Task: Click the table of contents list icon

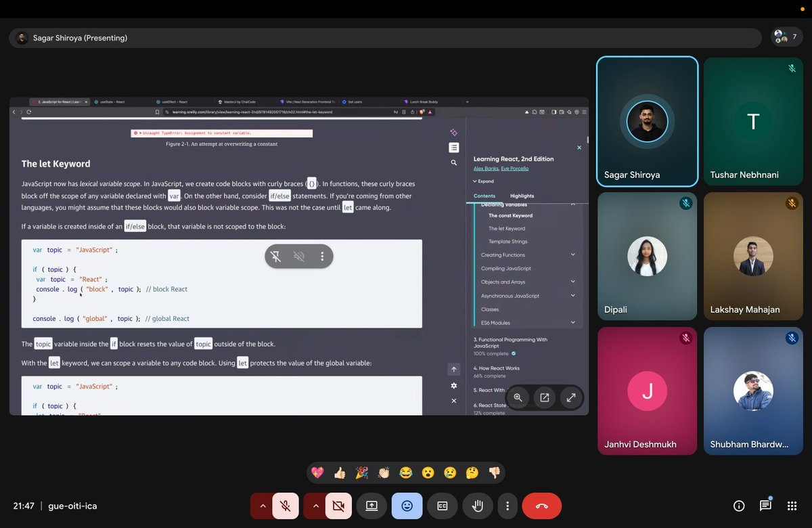Action: pyautogui.click(x=454, y=148)
